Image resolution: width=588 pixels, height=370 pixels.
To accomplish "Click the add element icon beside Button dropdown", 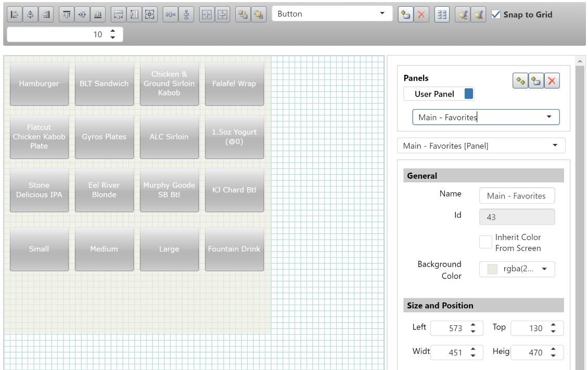I will pos(405,15).
